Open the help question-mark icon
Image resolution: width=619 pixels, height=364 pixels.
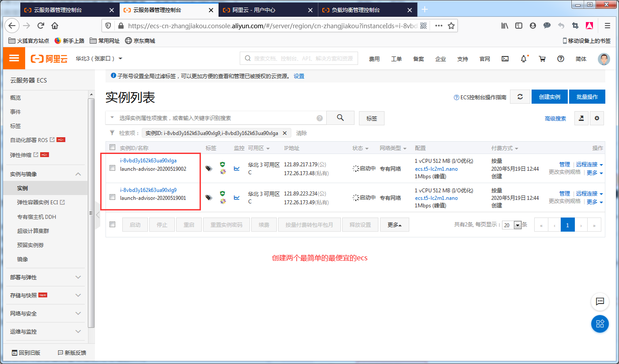[x=561, y=58]
